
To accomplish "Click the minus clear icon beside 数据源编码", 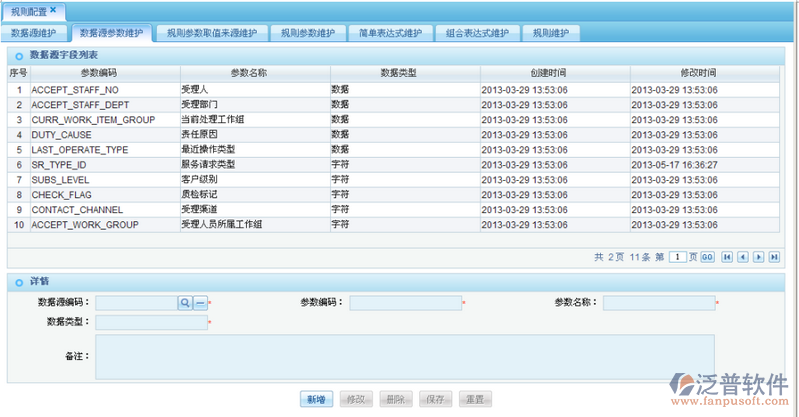I will tap(199, 302).
